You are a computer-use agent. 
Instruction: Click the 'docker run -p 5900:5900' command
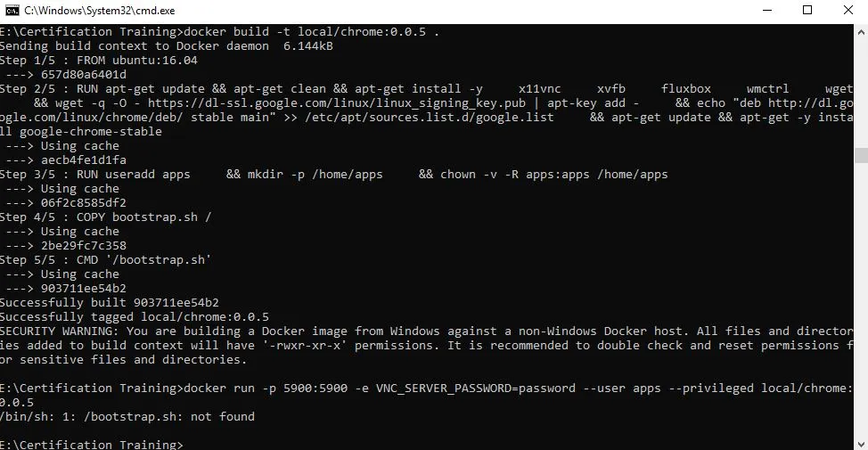[x=266, y=388]
